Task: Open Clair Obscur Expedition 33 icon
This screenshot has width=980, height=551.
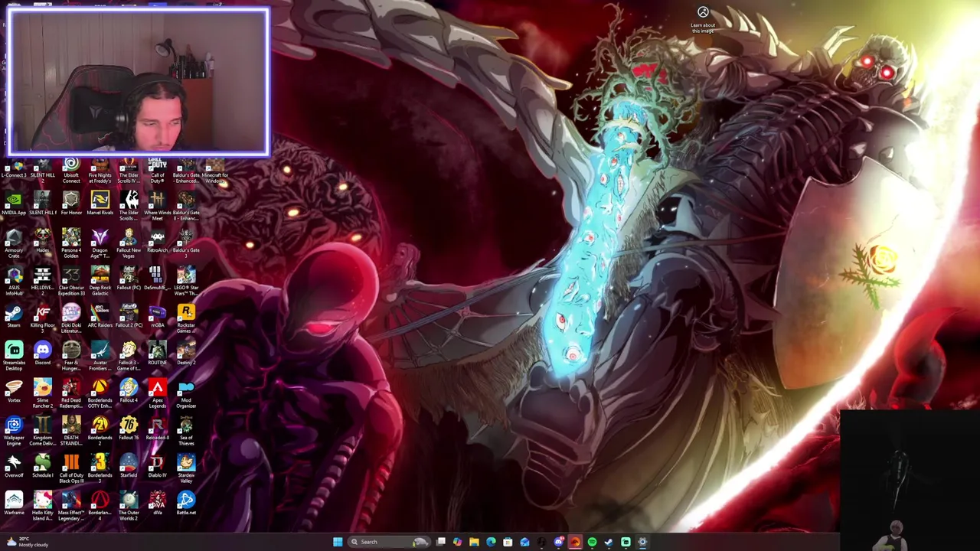Action: tap(71, 281)
